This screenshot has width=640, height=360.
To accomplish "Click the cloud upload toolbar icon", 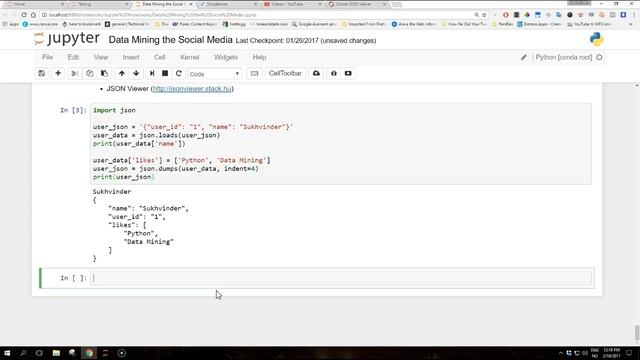I will pos(316,73).
